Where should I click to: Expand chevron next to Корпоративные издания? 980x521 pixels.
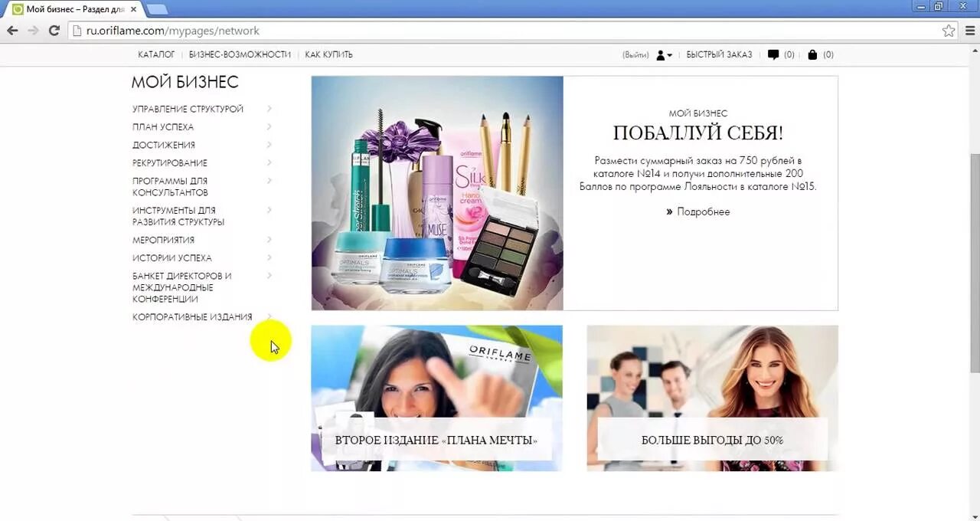click(x=269, y=316)
